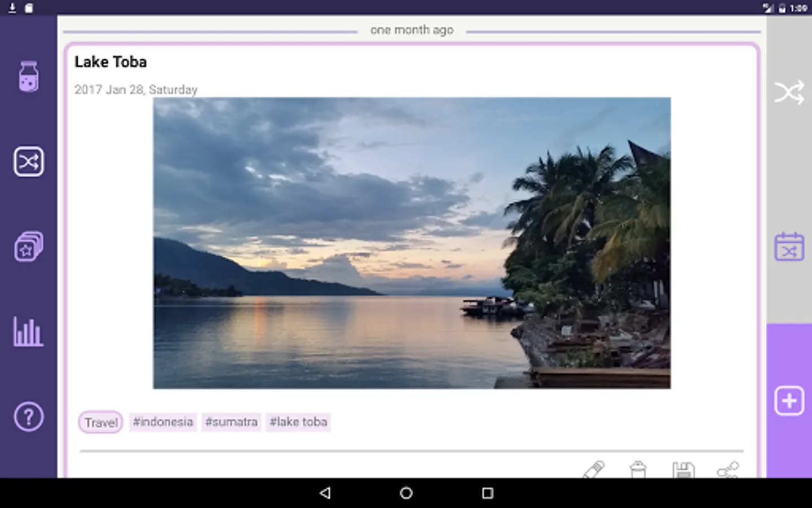The width and height of the screenshot is (812, 508).
Task: Tap the 'one month ago' label
Action: coord(412,30)
